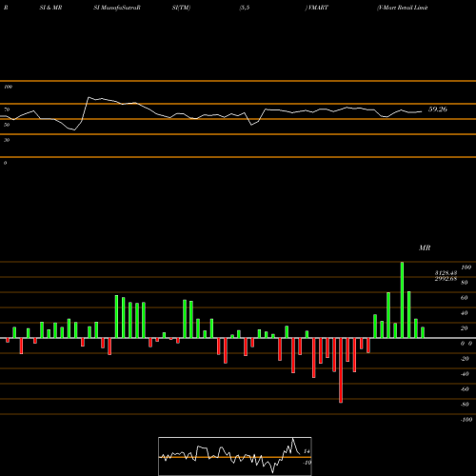This screenshot has width=476, height=476.
Task: Click the '14' label in the mini chart
Action: [307, 451]
